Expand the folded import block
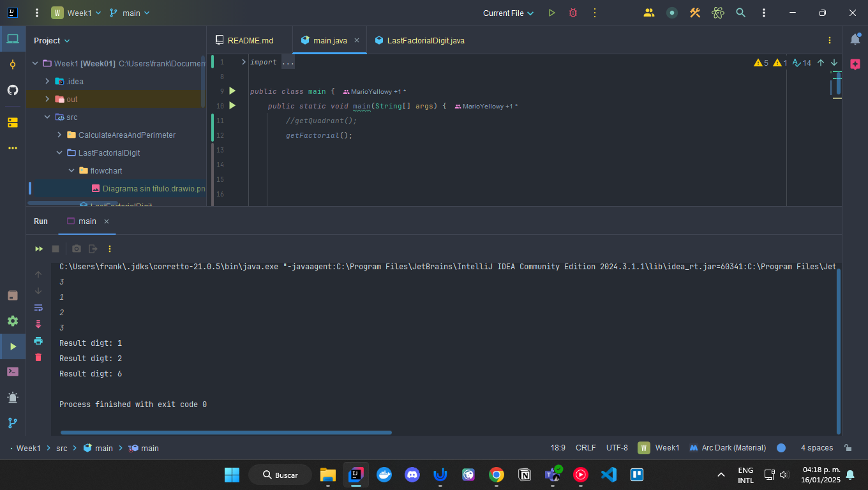Viewport: 868px width, 490px height. click(244, 62)
